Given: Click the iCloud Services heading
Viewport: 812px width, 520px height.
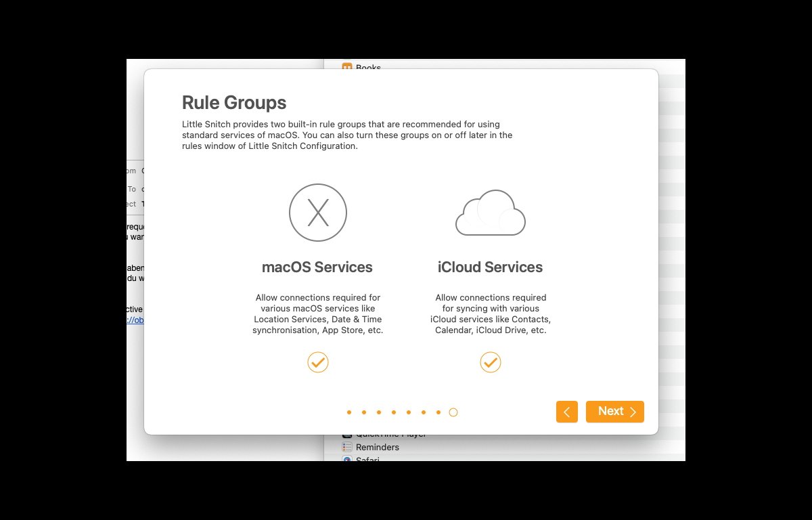Looking at the screenshot, I should (491, 267).
